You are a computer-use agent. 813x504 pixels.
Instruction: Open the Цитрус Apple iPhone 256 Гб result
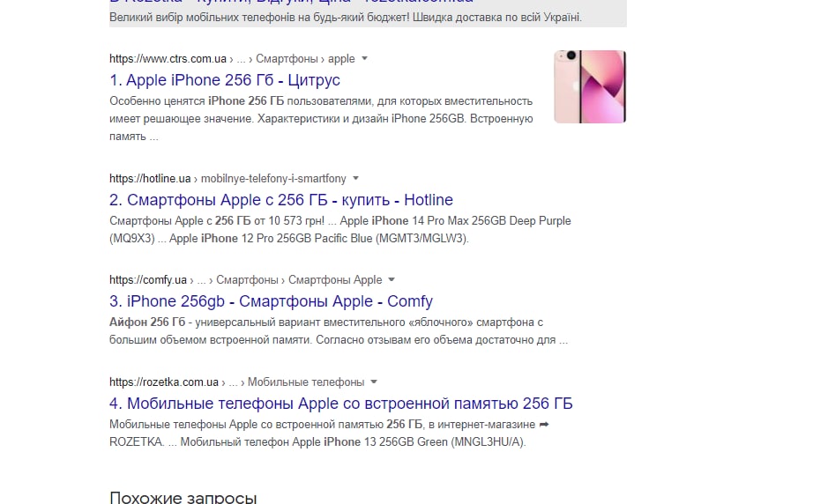(225, 80)
